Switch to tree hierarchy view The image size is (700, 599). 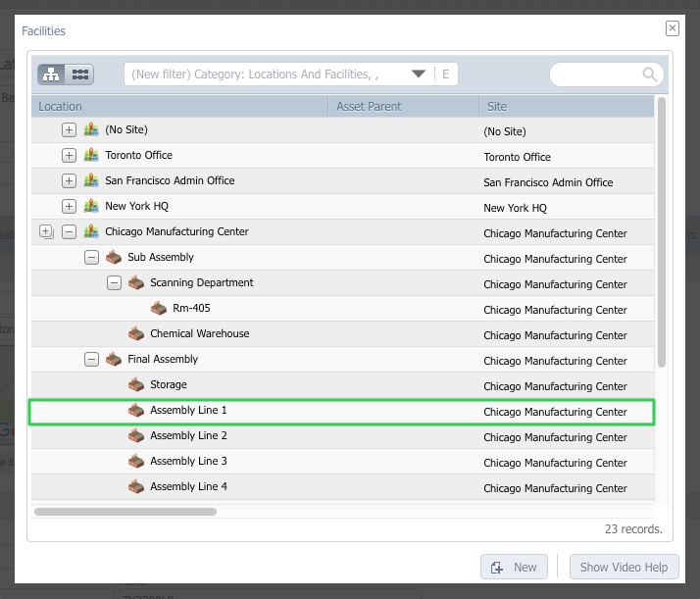coord(52,75)
